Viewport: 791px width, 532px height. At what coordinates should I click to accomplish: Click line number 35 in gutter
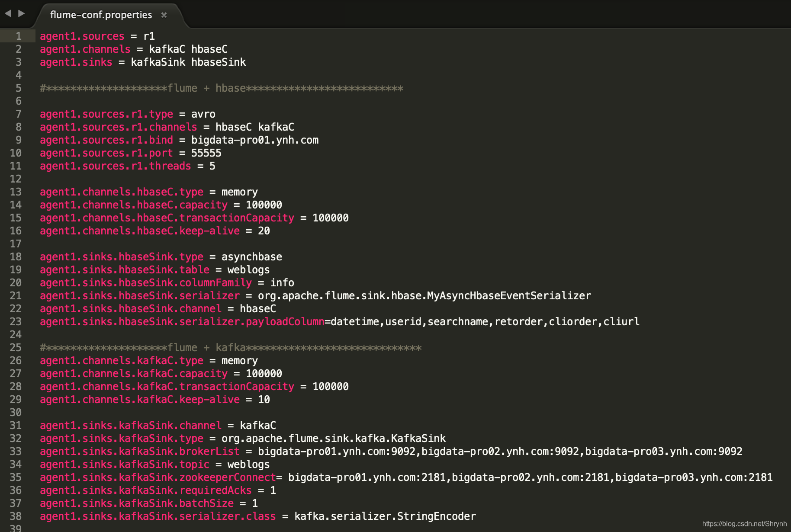coord(16,477)
